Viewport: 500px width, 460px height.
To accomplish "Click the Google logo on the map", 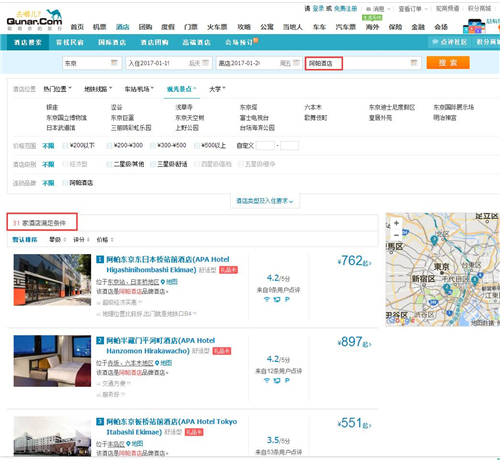I will tap(401, 320).
